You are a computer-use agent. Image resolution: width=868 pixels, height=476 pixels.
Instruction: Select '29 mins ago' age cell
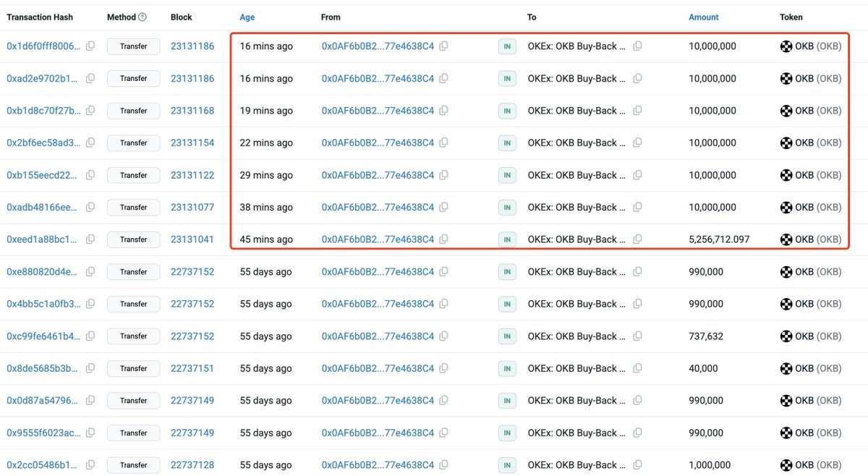tap(266, 175)
